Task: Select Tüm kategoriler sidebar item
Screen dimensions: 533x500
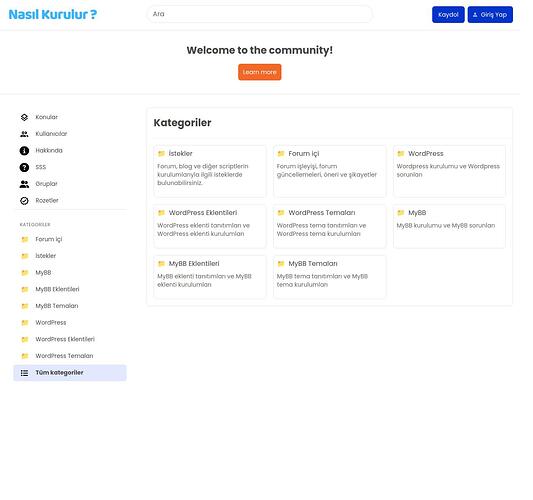Action: [70, 373]
